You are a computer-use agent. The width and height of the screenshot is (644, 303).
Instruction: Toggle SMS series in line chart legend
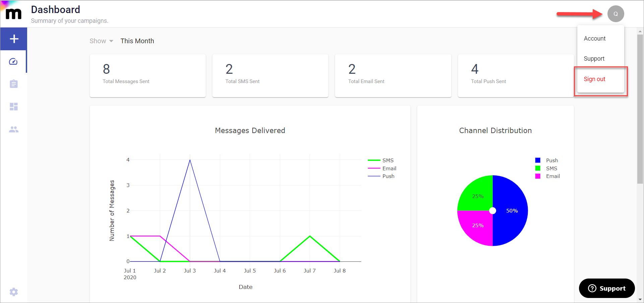coord(381,160)
